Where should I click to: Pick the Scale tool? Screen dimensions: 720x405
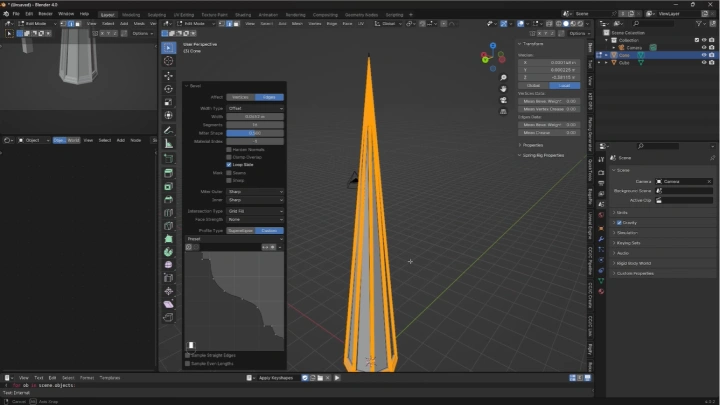169,102
